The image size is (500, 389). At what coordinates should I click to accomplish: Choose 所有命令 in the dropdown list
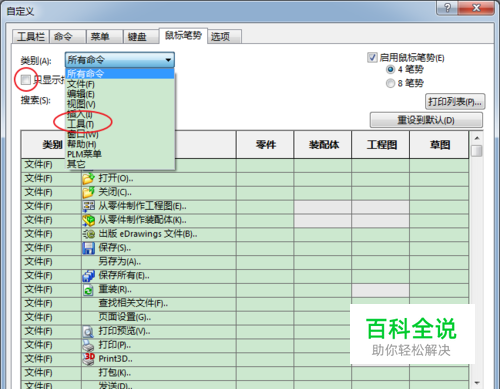coord(120,74)
